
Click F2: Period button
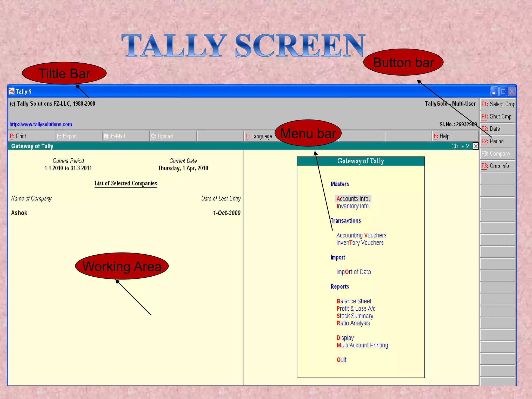(498, 141)
